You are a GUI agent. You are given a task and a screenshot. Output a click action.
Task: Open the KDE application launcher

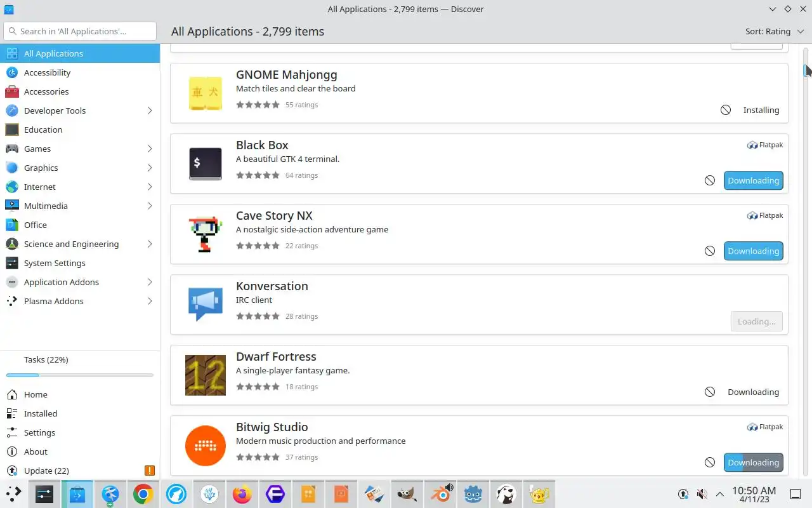(x=14, y=494)
